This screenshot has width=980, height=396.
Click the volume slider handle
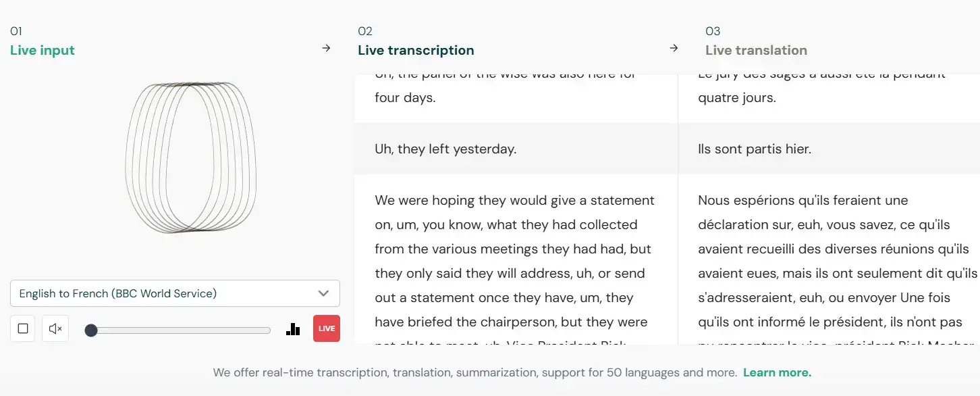[x=91, y=330]
